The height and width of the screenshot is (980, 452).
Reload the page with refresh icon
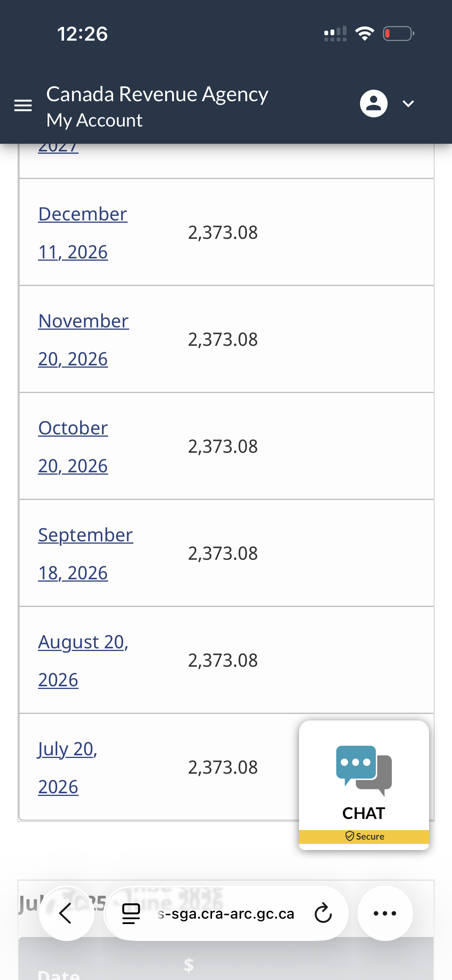[323, 913]
